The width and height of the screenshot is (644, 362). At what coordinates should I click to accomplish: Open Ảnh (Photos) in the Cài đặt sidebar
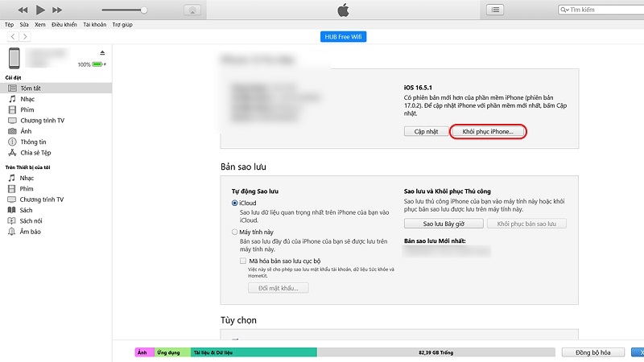click(x=26, y=130)
